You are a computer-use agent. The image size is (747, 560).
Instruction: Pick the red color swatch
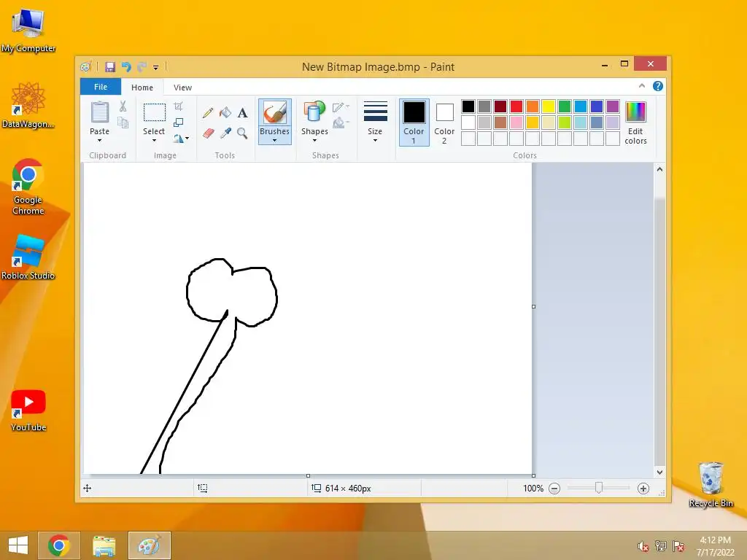[x=516, y=106]
